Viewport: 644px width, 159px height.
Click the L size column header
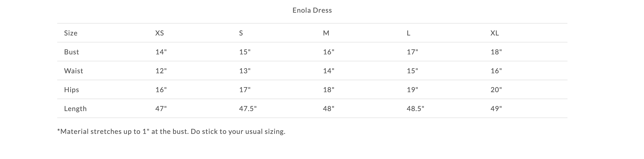coord(408,33)
